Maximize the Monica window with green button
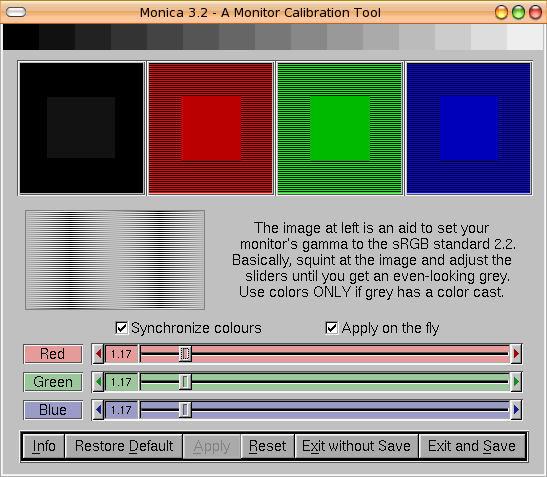Viewport: 547px width, 477px height. 518,13
